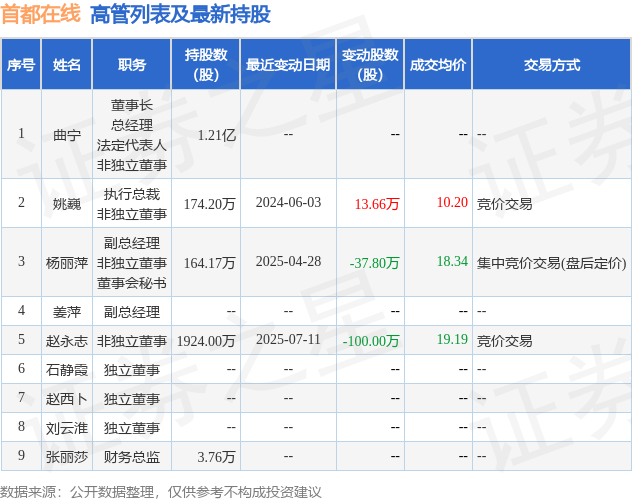The width and height of the screenshot is (632, 501).
Task: Select the 序号 column header
Action: [x=21, y=64]
